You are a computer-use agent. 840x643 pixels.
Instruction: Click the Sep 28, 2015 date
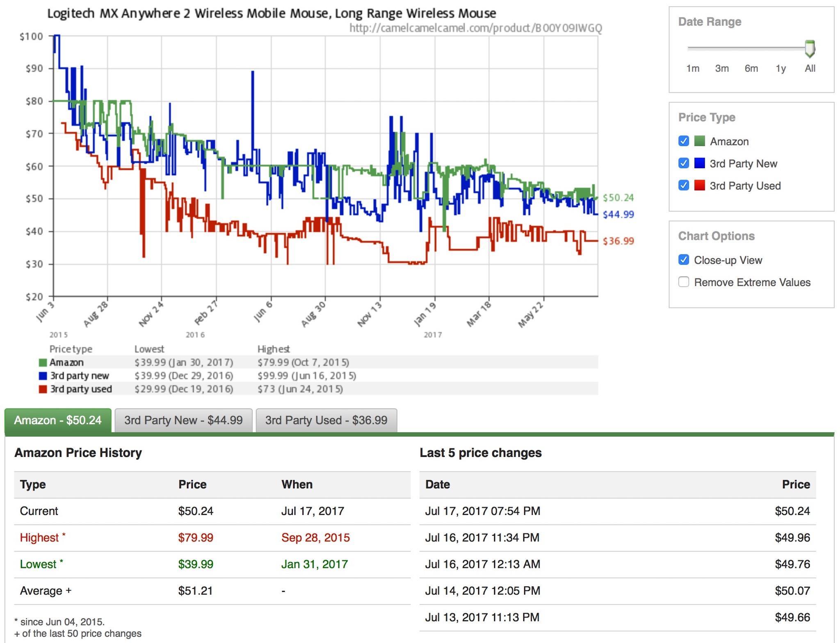(315, 538)
